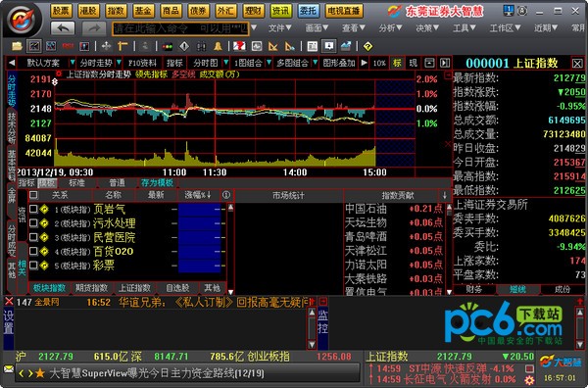Image resolution: width=588 pixels, height=388 pixels.
Task: Select the first yellow triangle ruler icon
Action: (273, 46)
